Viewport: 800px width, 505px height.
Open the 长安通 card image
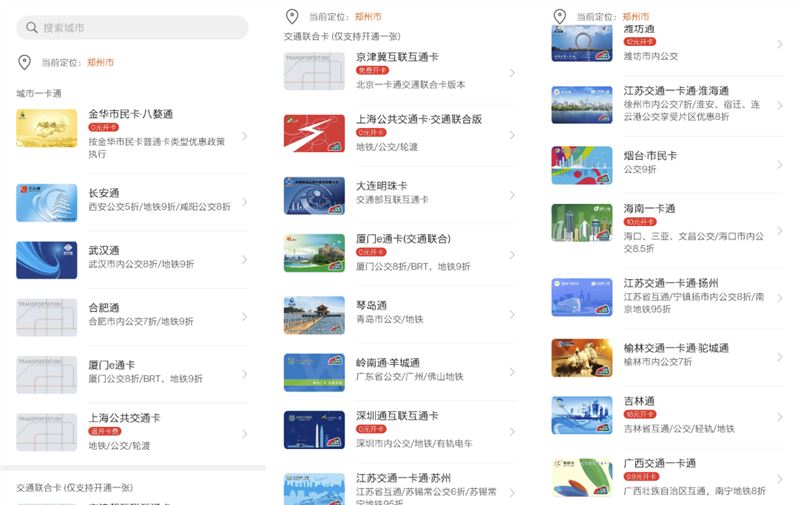46,203
